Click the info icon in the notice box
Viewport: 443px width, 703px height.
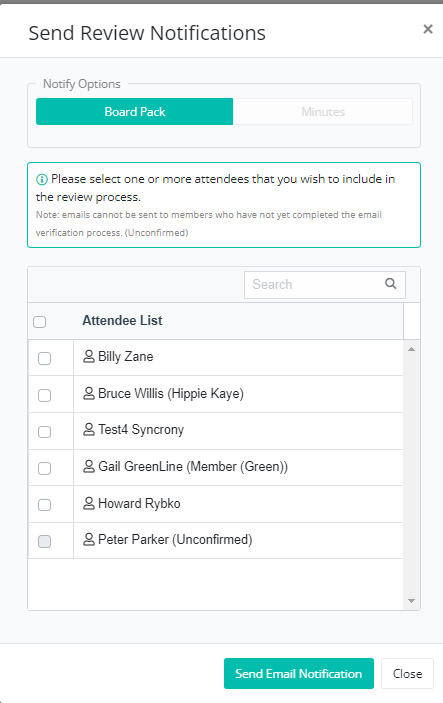pos(42,180)
